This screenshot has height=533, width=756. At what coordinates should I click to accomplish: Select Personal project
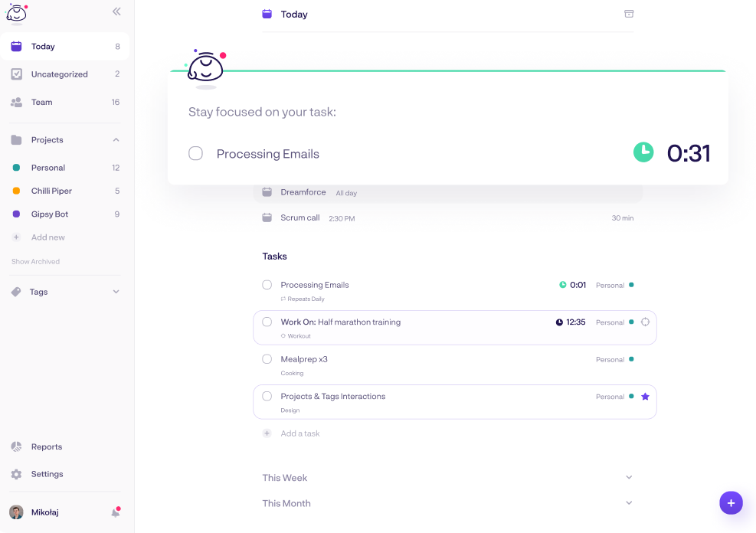pos(48,168)
